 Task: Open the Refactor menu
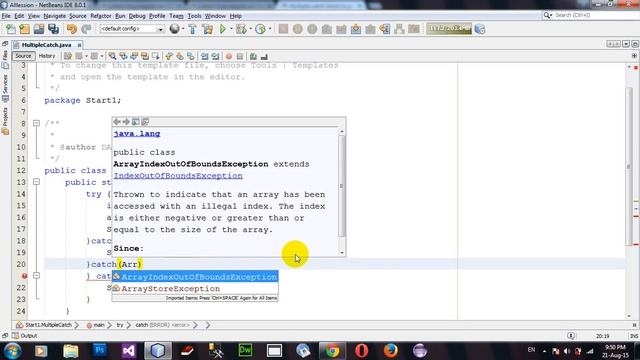(101, 16)
